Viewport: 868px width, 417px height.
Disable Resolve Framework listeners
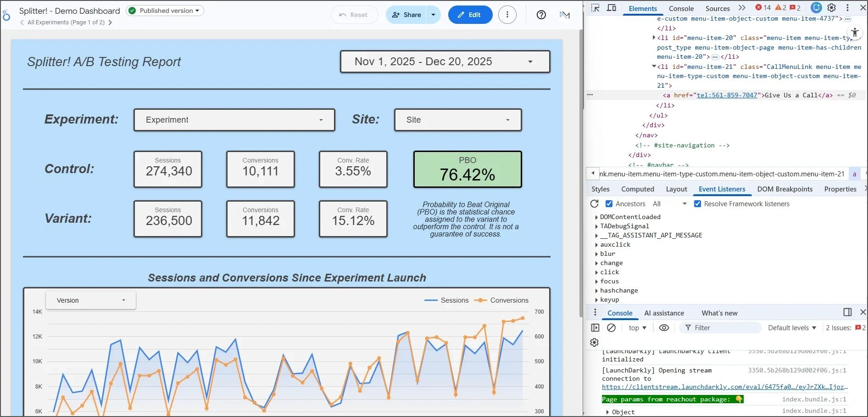point(697,203)
